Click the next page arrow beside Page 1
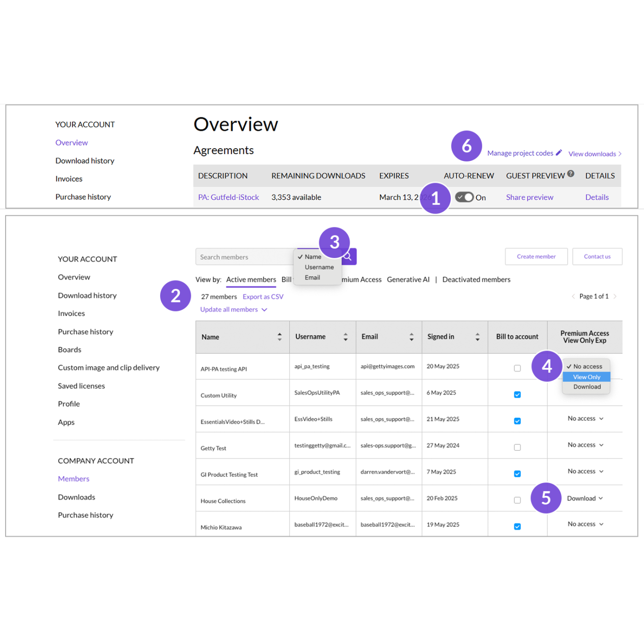The width and height of the screenshot is (644, 644). 615,296
